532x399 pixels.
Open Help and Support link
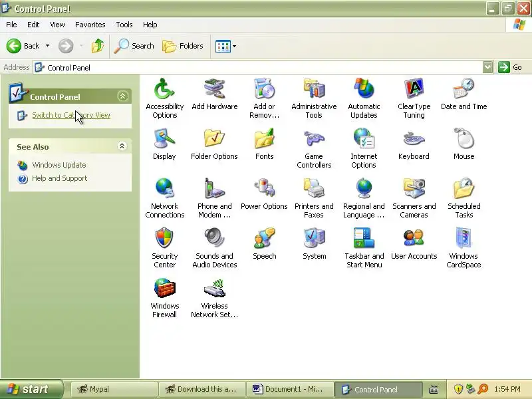pos(59,178)
